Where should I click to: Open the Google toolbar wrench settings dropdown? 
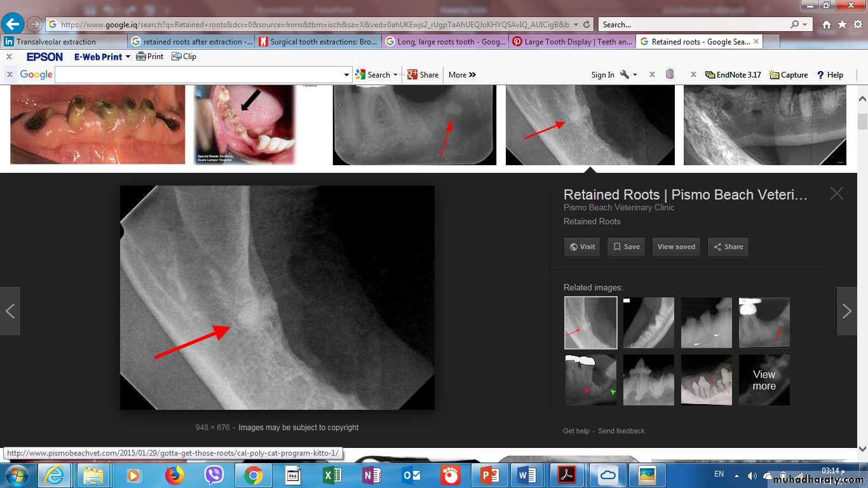[628, 74]
